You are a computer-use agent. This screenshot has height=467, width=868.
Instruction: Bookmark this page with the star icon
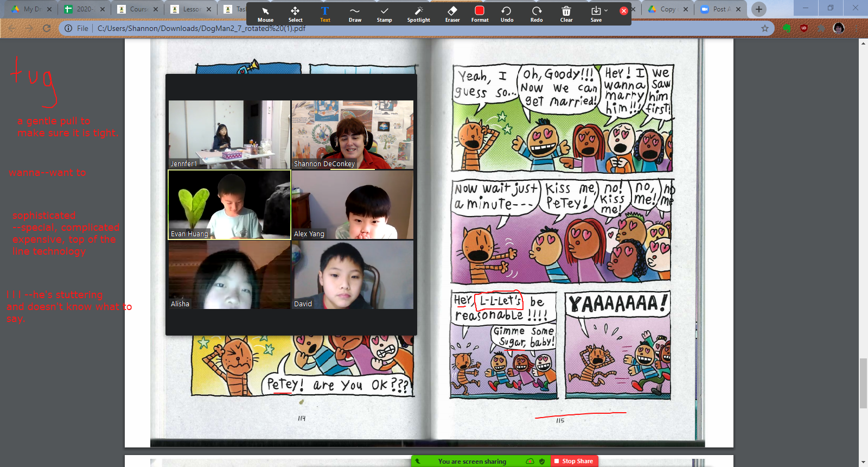[x=765, y=28]
